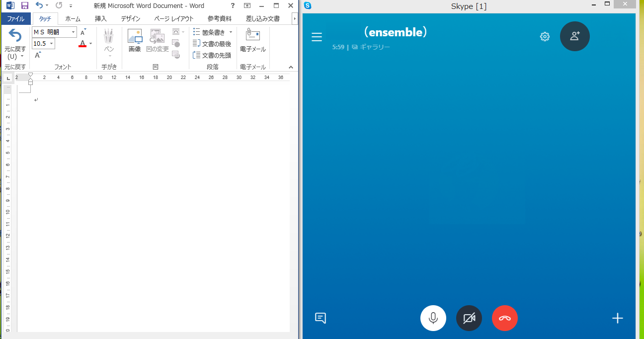Viewport: 644px width, 339px height.
Task: Switch to the ホーム ribbon tab
Action: pyautogui.click(x=73, y=19)
